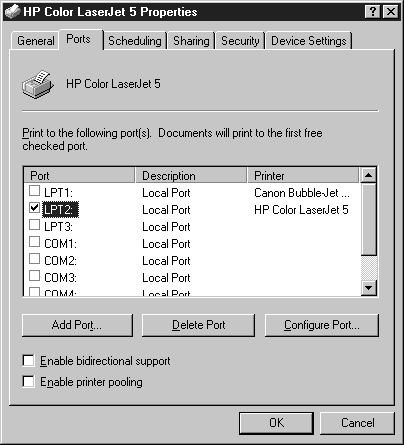Click the title bar printer icon

(x=13, y=12)
